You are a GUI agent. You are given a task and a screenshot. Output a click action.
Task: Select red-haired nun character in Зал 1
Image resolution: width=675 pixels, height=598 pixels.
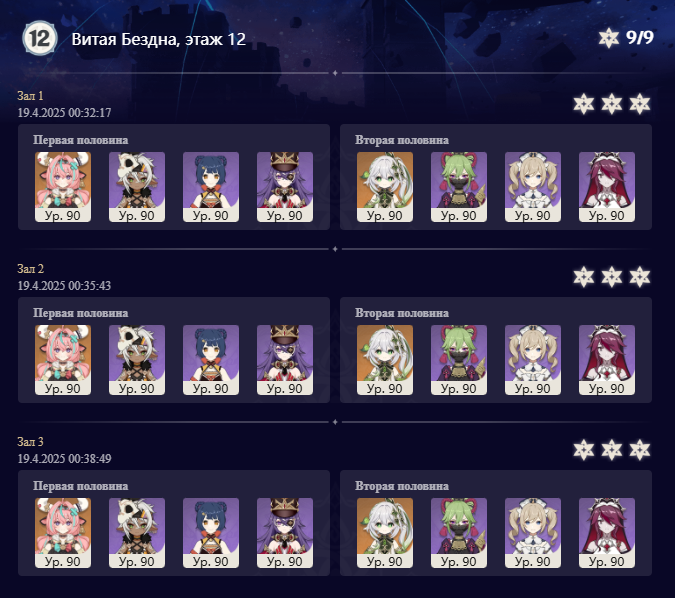pyautogui.click(x=607, y=187)
